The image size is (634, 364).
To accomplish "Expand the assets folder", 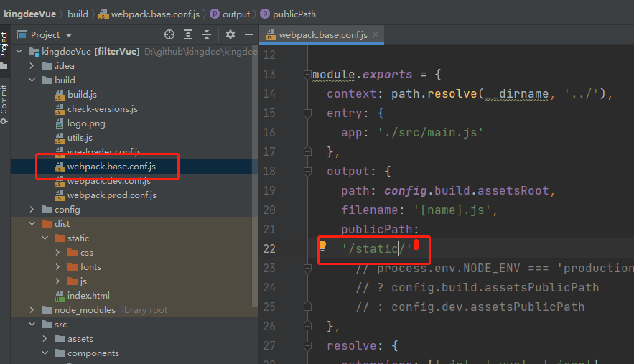I will [x=45, y=339].
